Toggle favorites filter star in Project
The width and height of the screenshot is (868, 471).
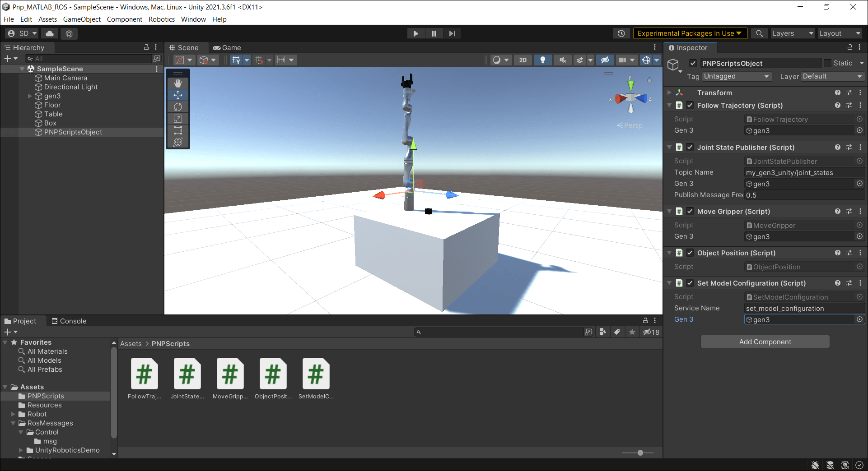click(632, 332)
